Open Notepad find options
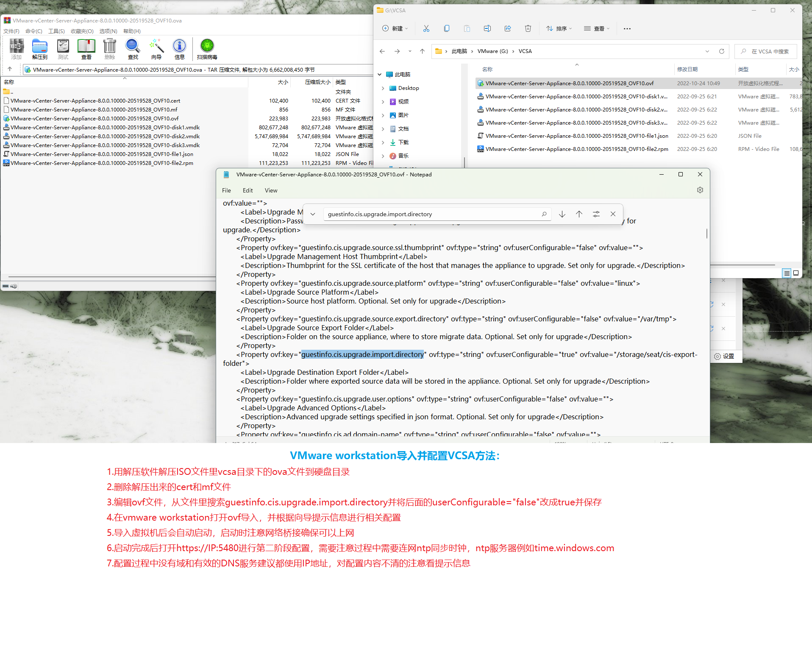The image size is (812, 655). point(596,214)
